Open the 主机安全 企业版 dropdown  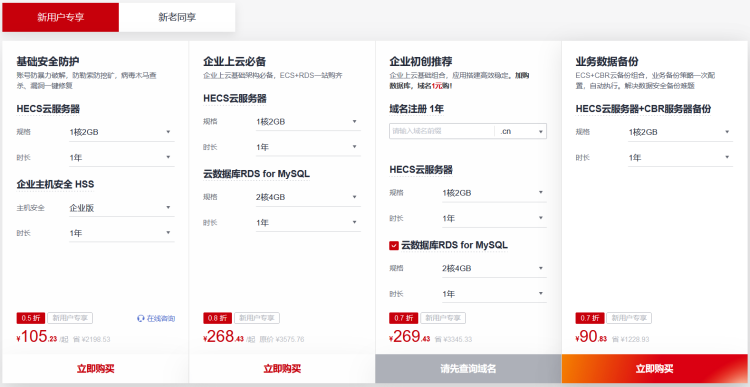(121, 208)
